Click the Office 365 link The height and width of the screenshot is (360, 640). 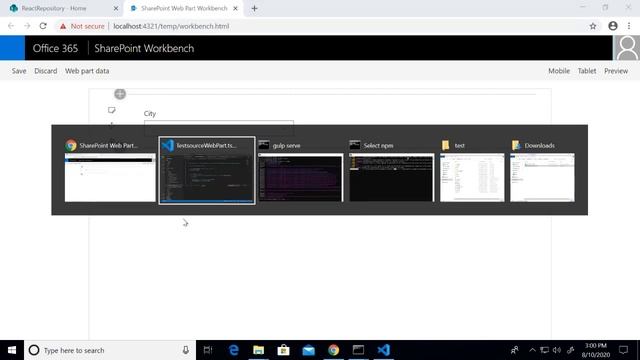point(55,48)
